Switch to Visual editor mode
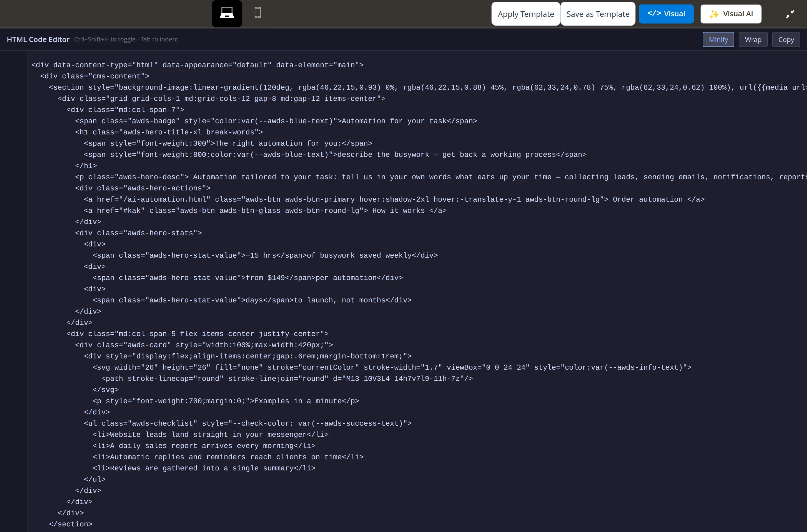This screenshot has width=807, height=532. coord(666,14)
